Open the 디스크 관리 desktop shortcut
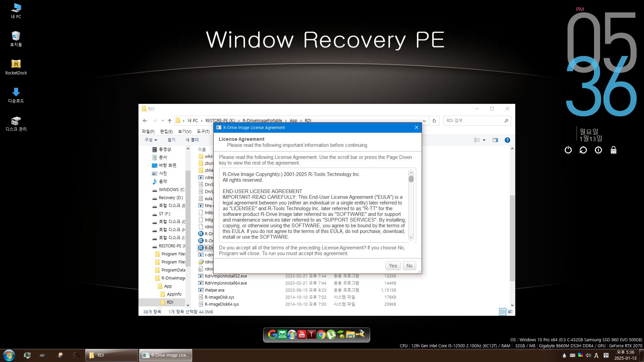This screenshot has height=362, width=644. [16, 123]
